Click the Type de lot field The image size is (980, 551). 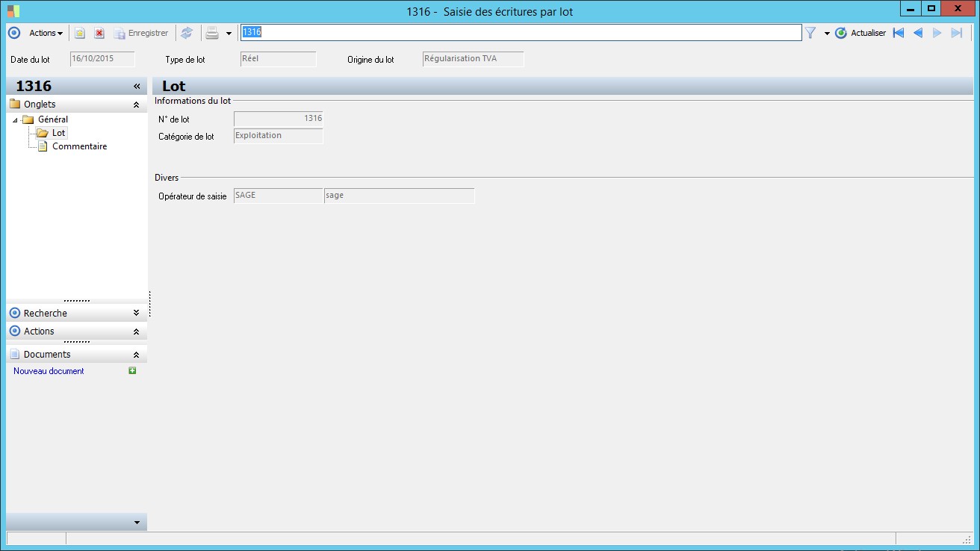tap(279, 59)
